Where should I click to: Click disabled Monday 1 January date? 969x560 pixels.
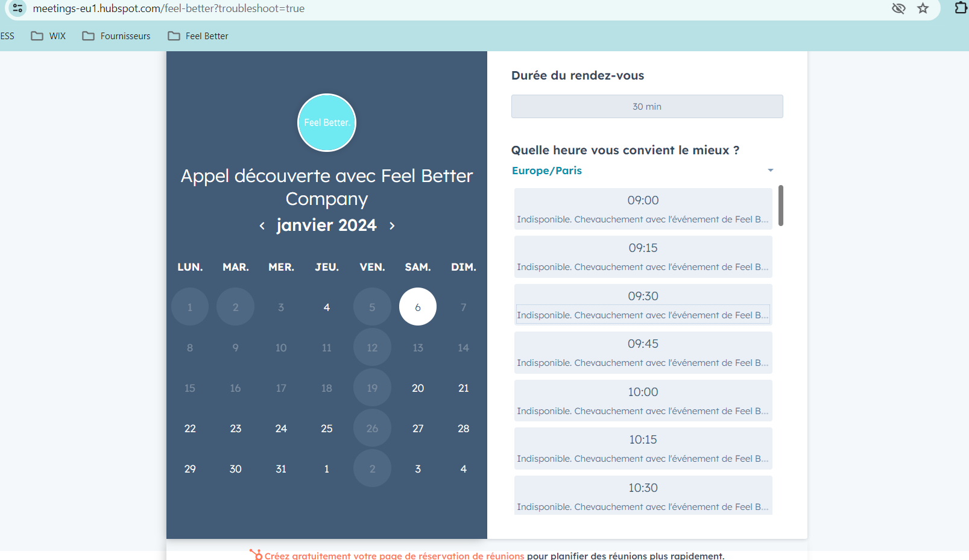[x=190, y=307]
